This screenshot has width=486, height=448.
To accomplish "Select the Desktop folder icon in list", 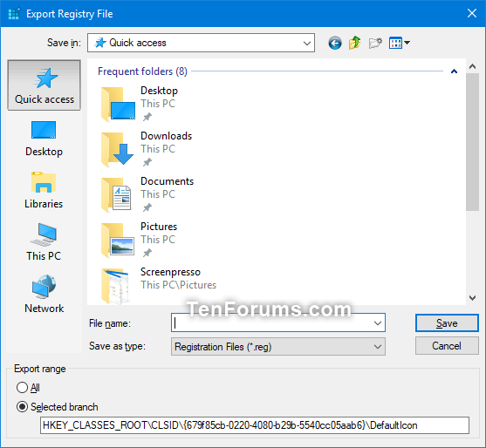I will point(118,104).
